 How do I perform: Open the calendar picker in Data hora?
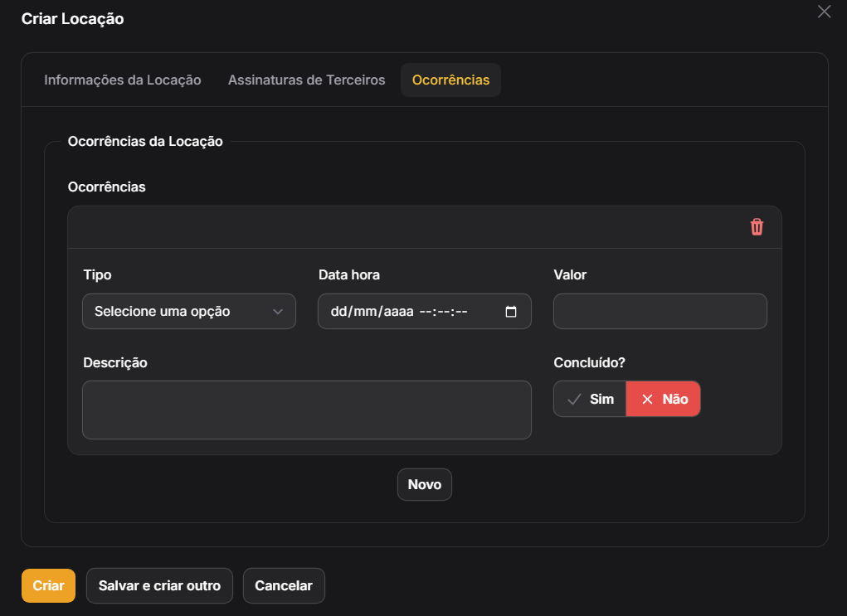coord(510,312)
